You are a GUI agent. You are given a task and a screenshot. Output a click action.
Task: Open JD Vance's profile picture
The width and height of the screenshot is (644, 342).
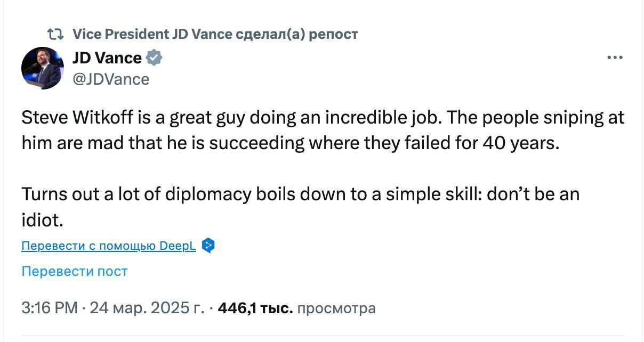point(43,68)
